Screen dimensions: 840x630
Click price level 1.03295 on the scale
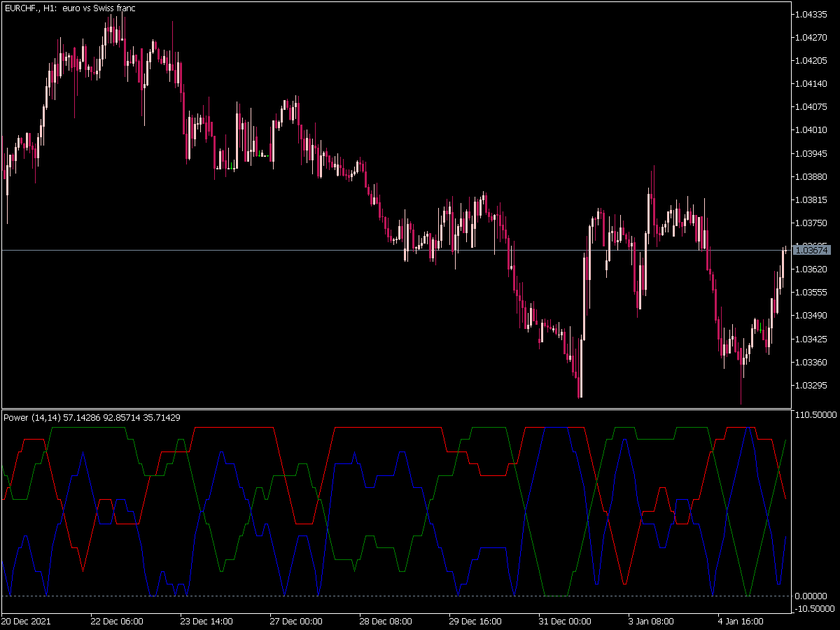click(813, 385)
